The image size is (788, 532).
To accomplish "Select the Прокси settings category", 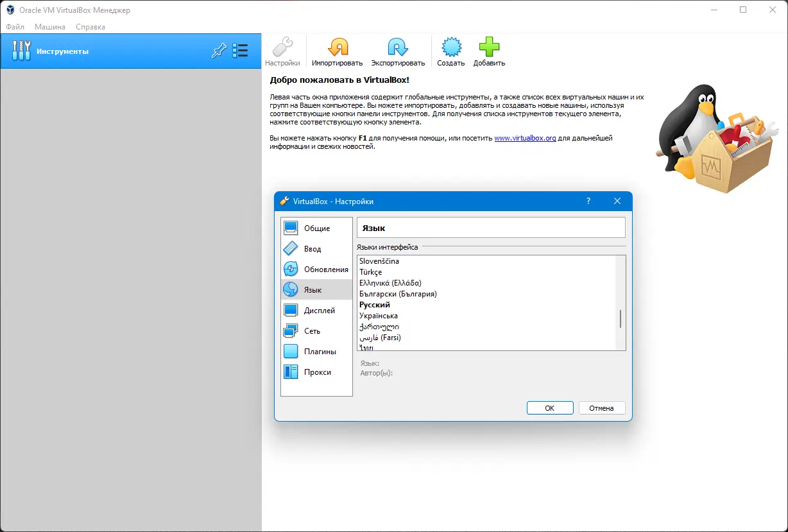I will click(317, 372).
